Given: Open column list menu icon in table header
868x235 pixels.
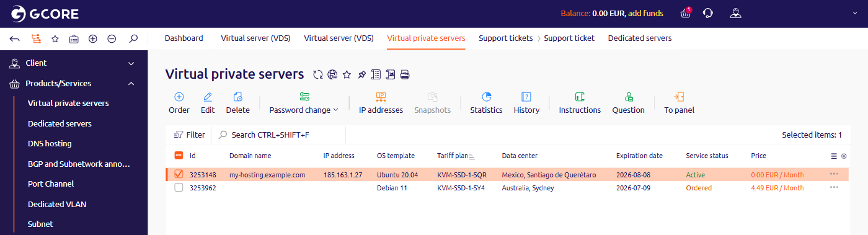Looking at the screenshot, I should click(x=834, y=156).
